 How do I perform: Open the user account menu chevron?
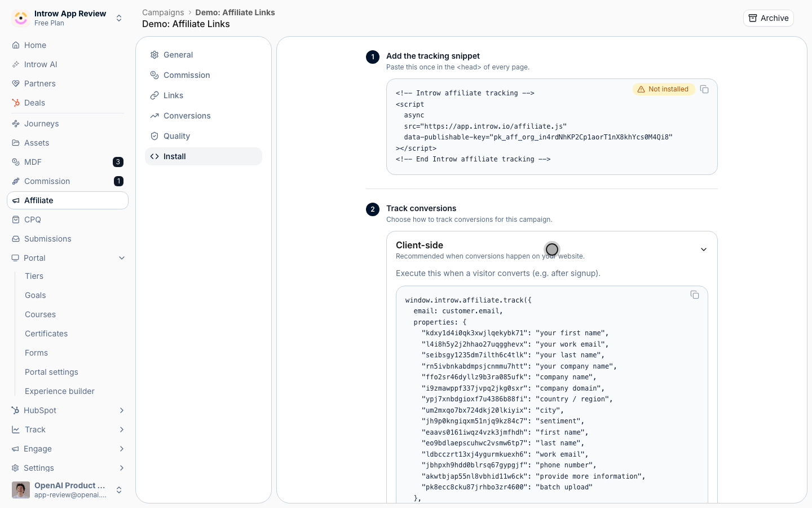pos(119,490)
